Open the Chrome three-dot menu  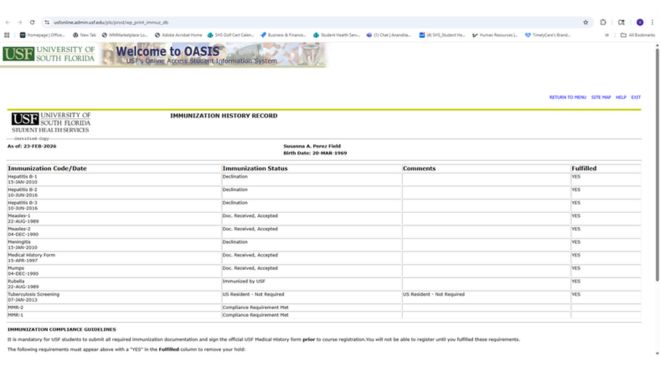coord(652,22)
